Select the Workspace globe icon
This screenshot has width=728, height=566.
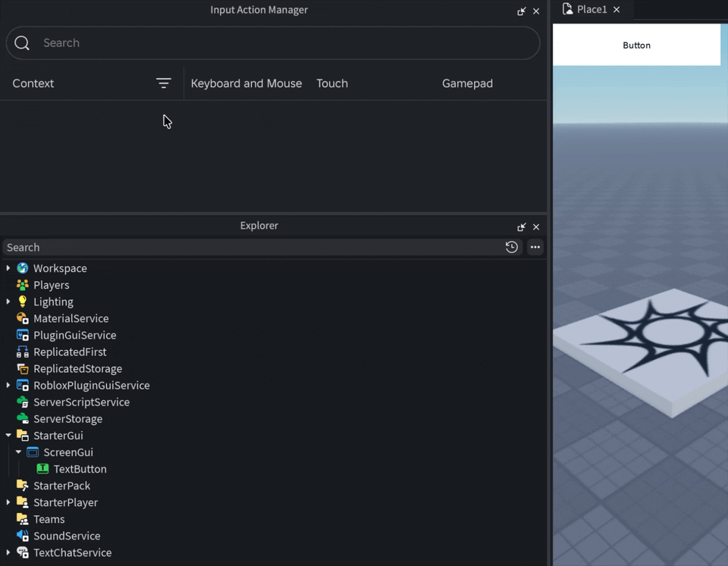tap(22, 268)
